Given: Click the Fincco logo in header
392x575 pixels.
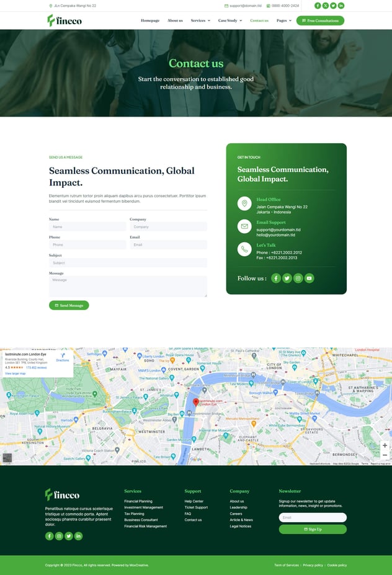Looking at the screenshot, I should point(65,20).
